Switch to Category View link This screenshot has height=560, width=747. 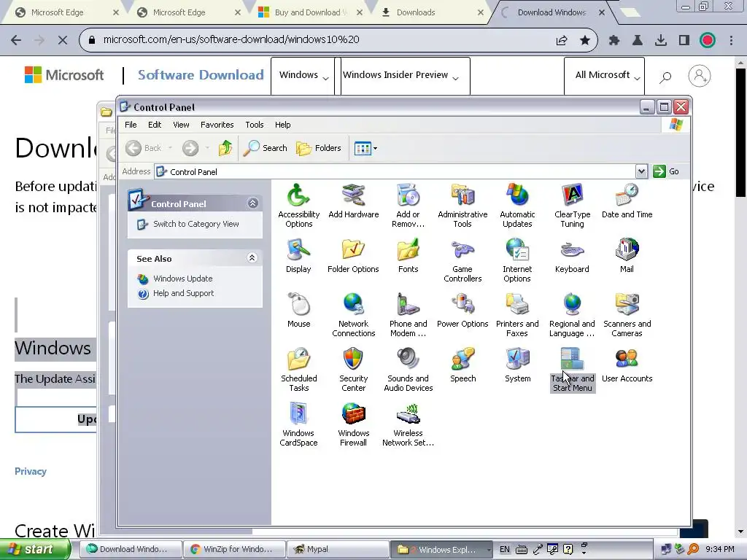tap(196, 224)
